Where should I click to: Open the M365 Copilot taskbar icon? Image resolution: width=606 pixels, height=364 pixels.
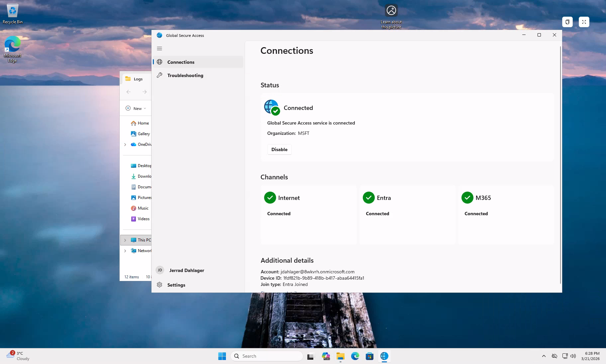click(x=326, y=356)
